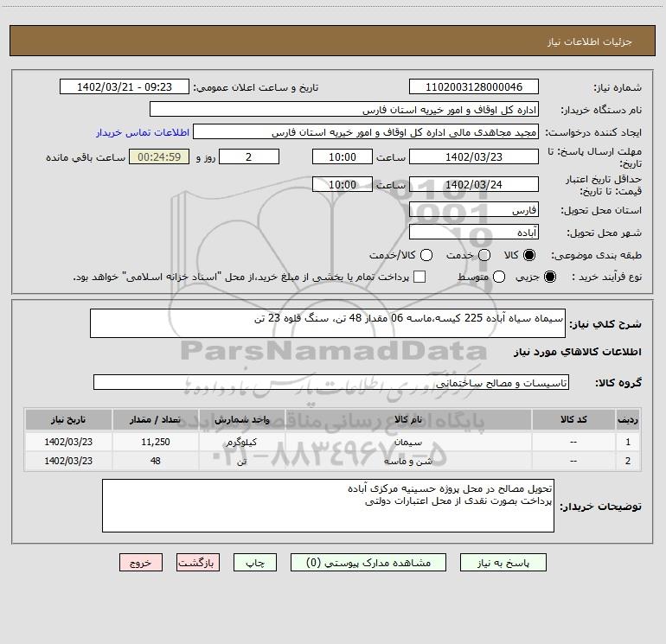Select the جزیی purchase type radio

pos(549,277)
